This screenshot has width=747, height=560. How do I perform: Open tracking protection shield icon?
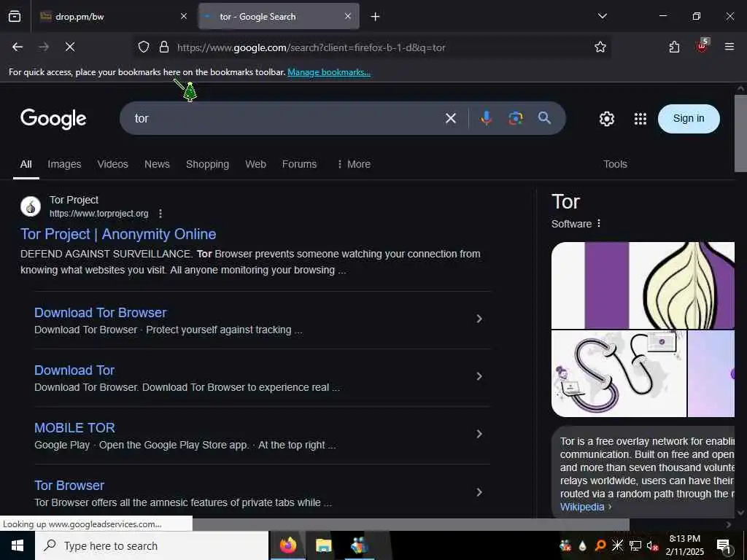tap(144, 47)
